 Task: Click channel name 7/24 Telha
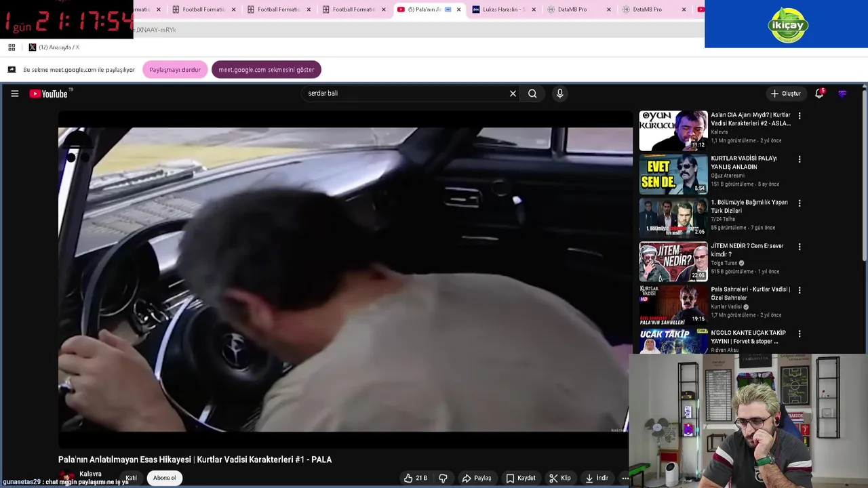point(723,219)
